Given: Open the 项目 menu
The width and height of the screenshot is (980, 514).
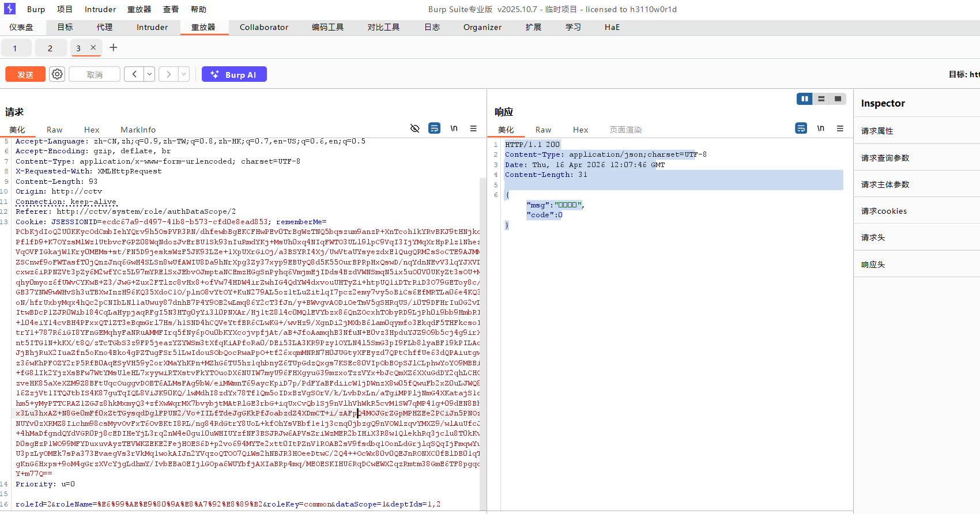Looking at the screenshot, I should (x=65, y=9).
